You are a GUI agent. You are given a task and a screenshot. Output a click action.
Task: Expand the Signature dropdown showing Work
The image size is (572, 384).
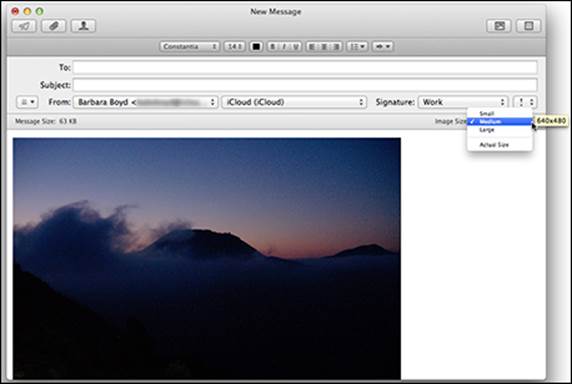click(463, 102)
